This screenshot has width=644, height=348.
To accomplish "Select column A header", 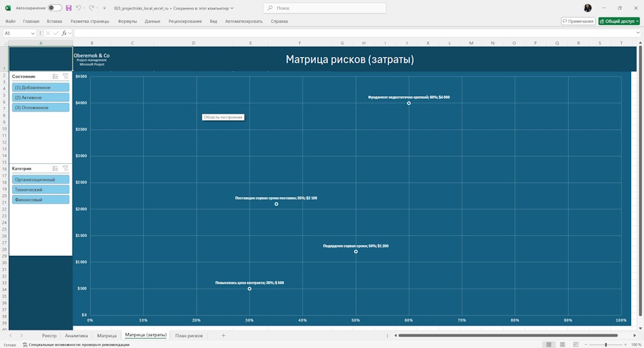I will [41, 43].
